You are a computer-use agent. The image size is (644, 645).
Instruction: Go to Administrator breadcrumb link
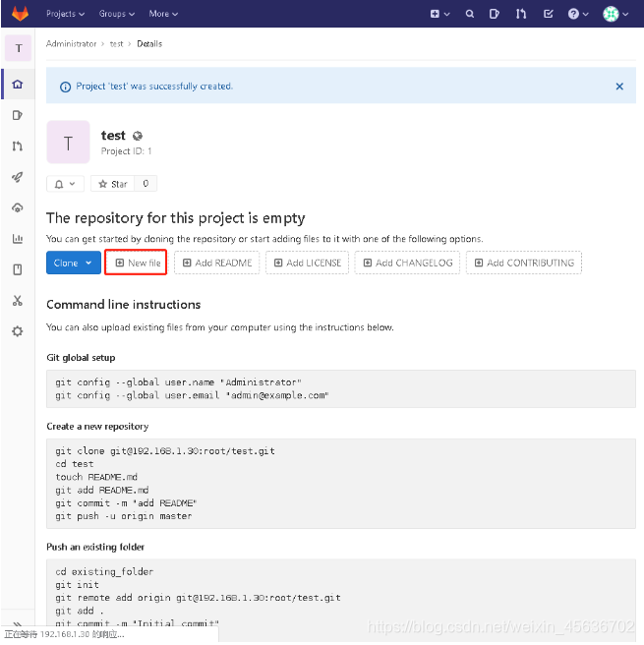(71, 43)
